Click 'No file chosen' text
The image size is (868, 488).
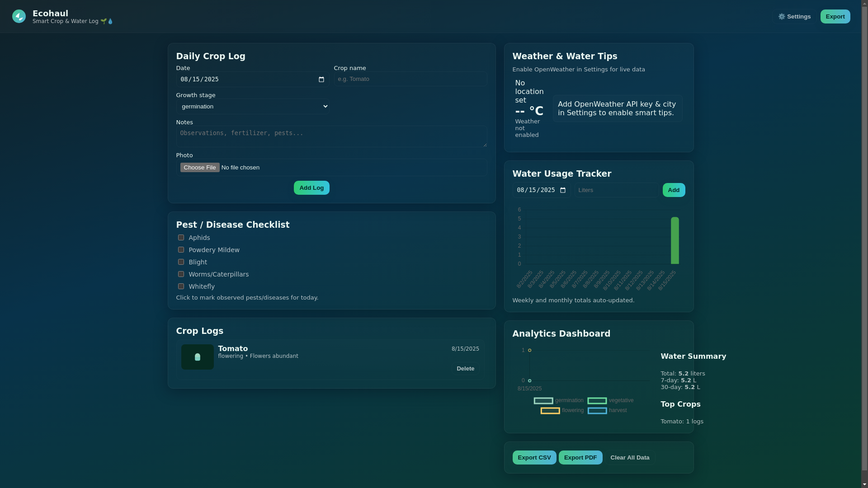tap(241, 168)
